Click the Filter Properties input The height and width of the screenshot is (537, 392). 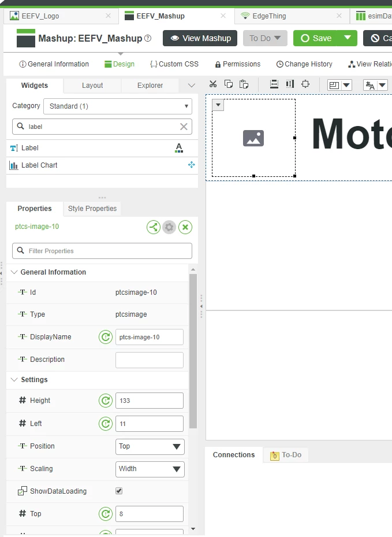tap(102, 251)
